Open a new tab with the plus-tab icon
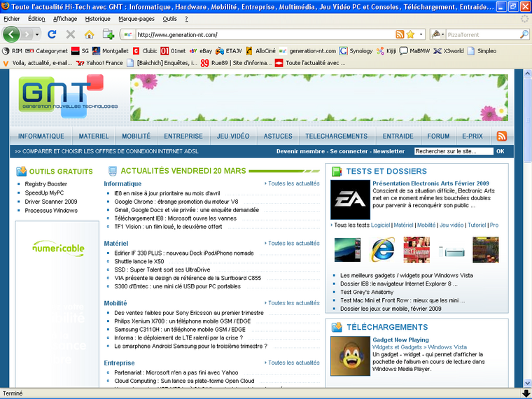The height and width of the screenshot is (399, 532). [x=108, y=34]
